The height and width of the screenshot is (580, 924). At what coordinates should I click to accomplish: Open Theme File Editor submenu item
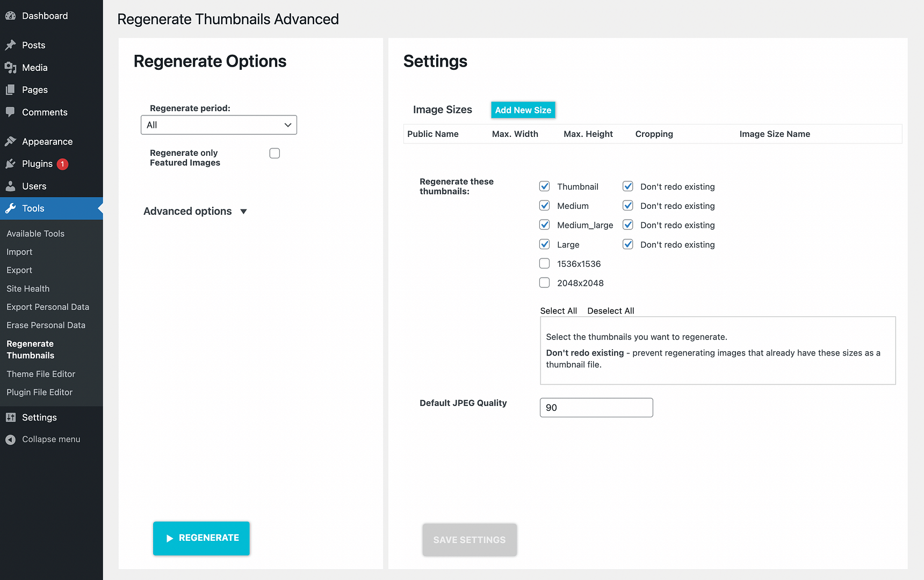tap(41, 374)
